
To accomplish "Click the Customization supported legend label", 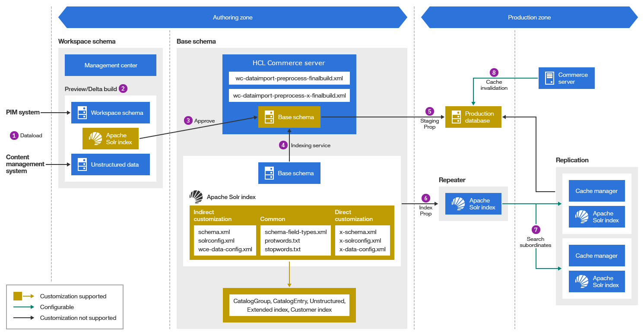I will tap(73, 296).
